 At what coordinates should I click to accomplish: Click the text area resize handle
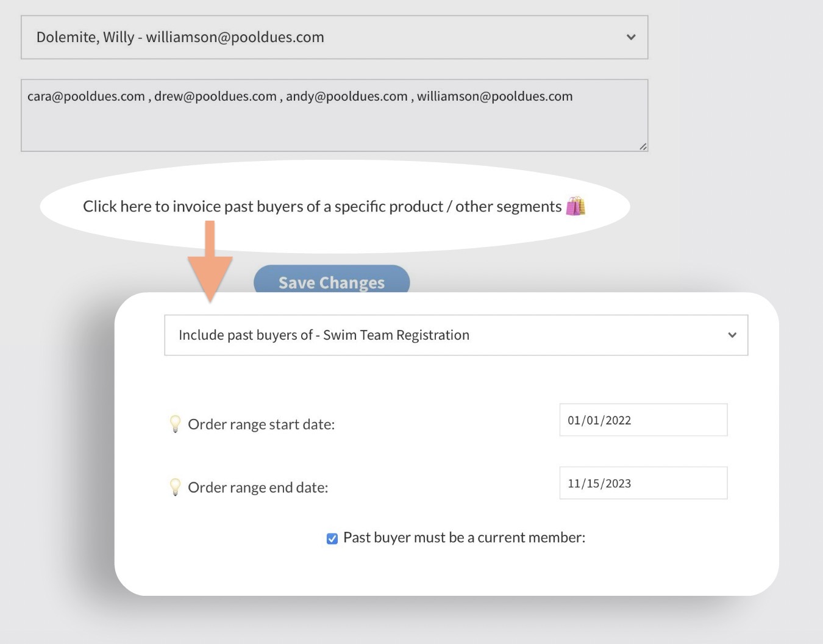(x=643, y=146)
